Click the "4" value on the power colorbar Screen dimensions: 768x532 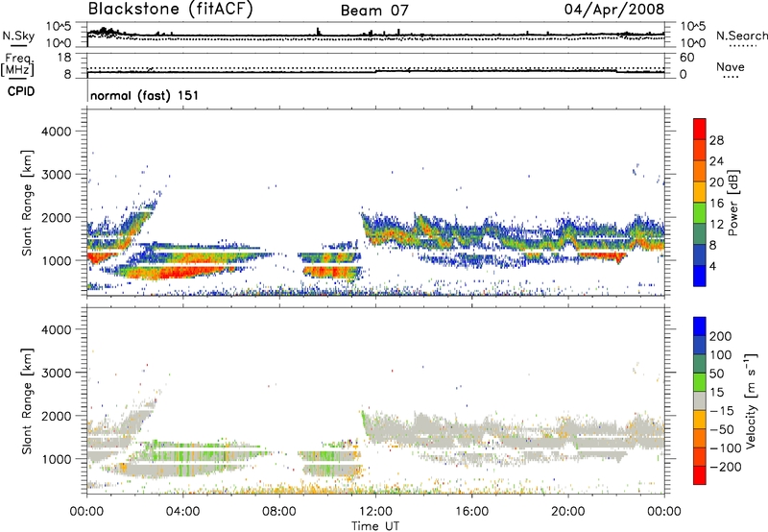[712, 266]
